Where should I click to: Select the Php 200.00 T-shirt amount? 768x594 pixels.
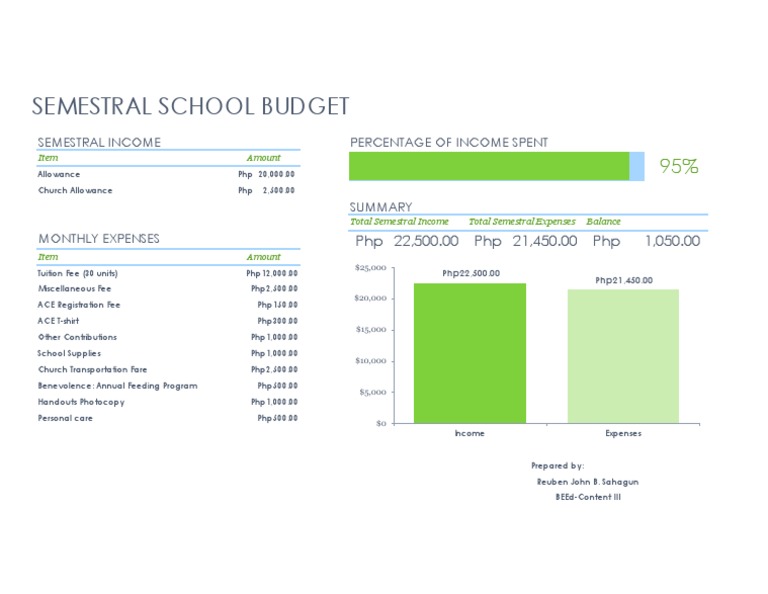point(277,321)
